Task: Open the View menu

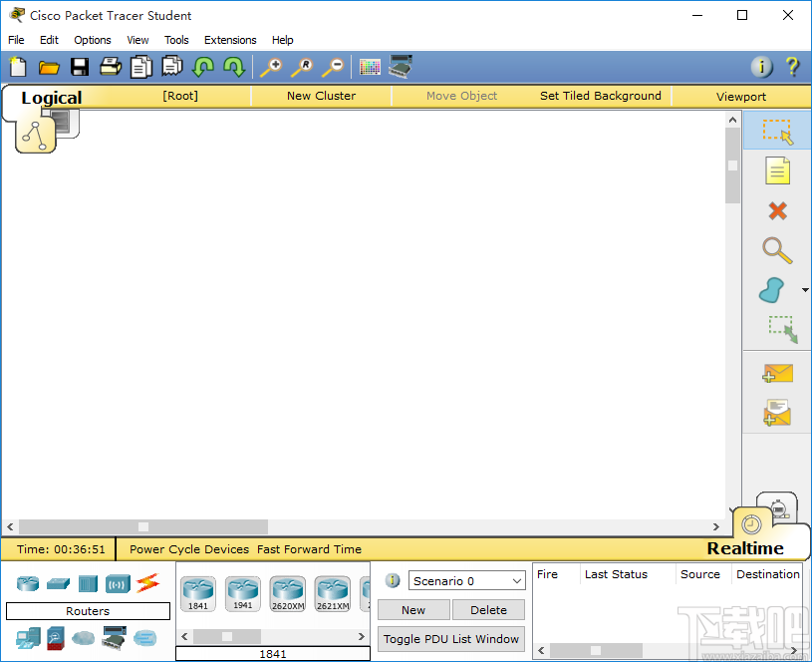Action: pyautogui.click(x=137, y=40)
